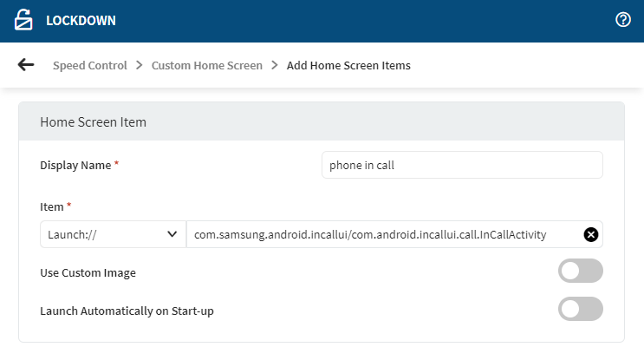
Task: Click the Display Name label
Action: [x=76, y=165]
